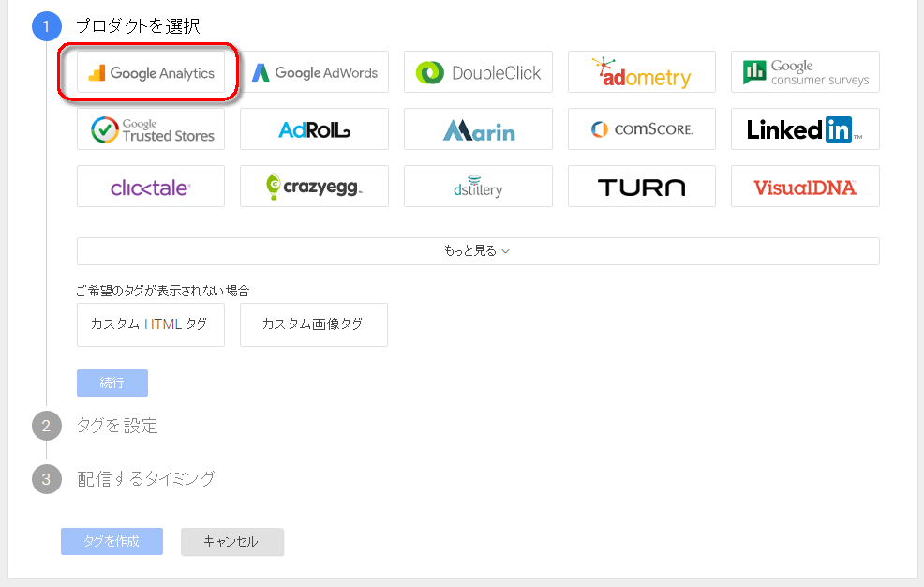This screenshot has width=924, height=587.
Task: Choose the カスタム HTML タグ option
Action: (x=151, y=324)
